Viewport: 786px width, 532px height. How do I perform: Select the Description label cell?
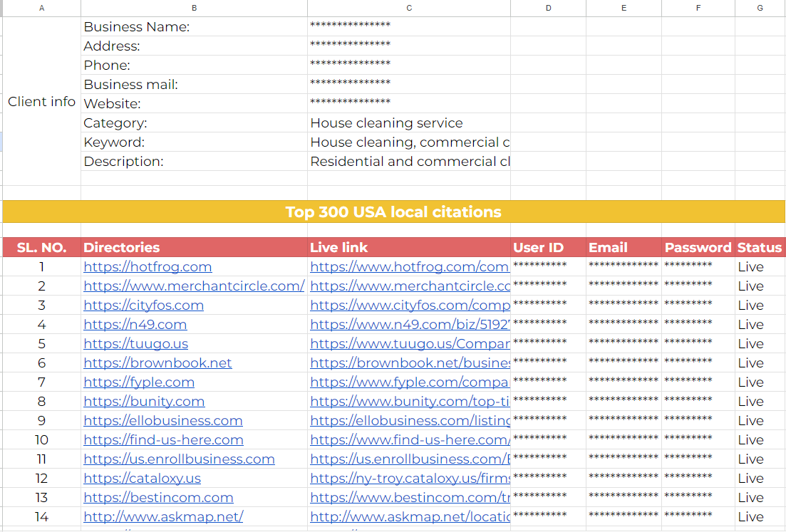coord(194,161)
